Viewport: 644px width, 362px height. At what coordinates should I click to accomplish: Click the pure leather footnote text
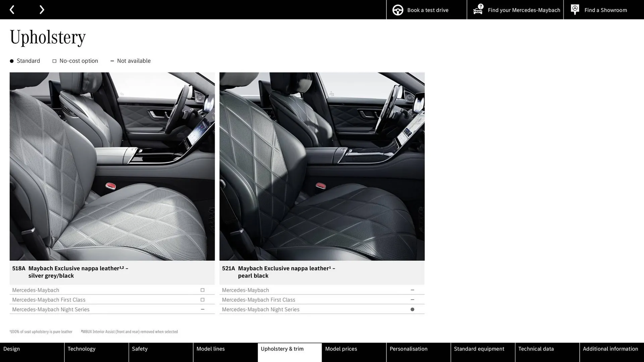click(41, 332)
